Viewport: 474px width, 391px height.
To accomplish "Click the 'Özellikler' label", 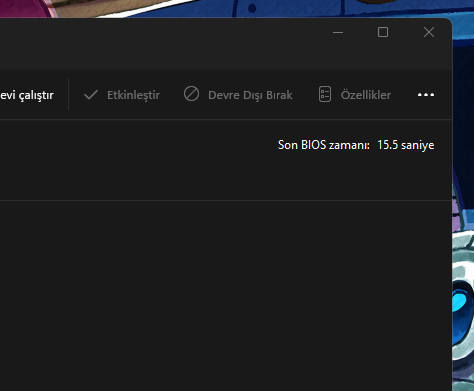I will (x=366, y=95).
